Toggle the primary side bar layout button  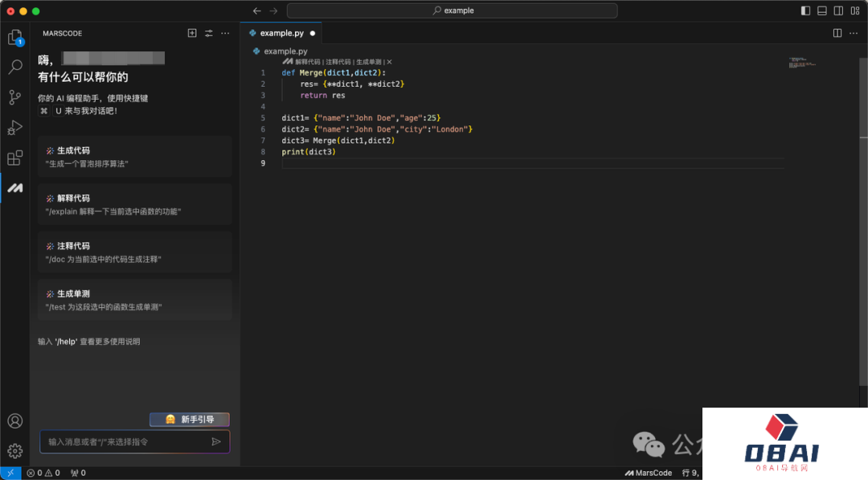coord(806,10)
